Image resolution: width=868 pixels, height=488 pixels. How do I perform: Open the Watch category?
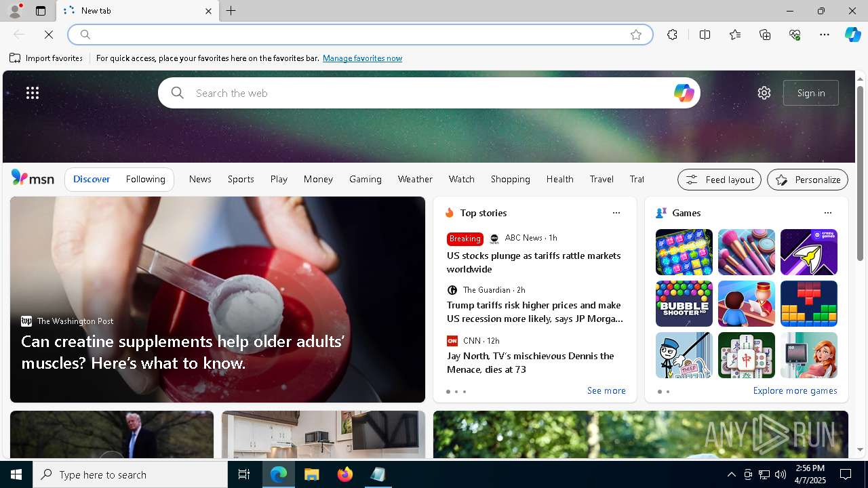click(x=461, y=179)
